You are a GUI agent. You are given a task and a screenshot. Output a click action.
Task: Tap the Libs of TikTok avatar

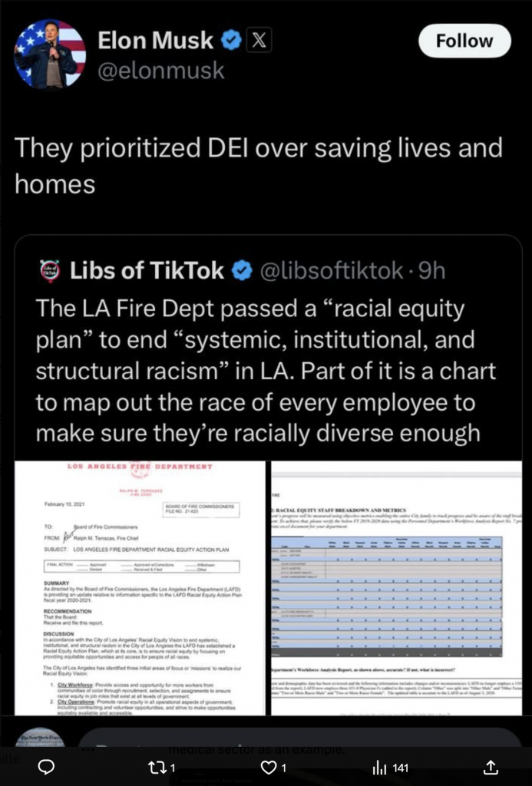[50, 271]
